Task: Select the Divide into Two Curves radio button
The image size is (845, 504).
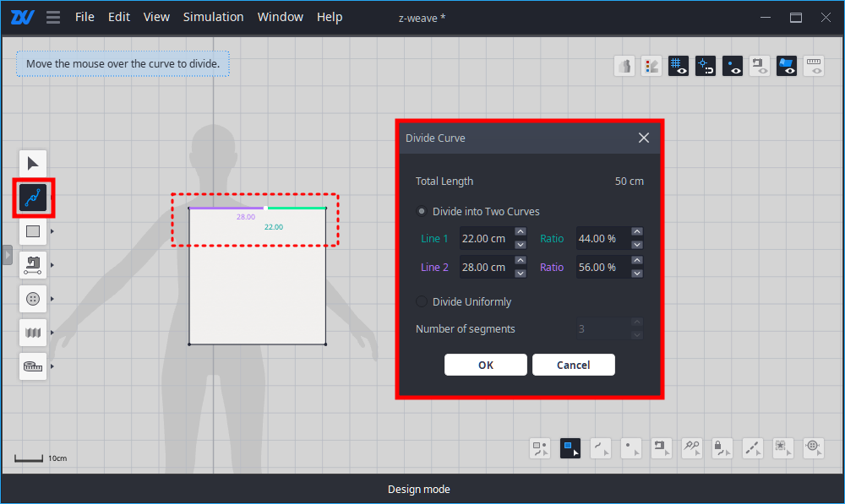Action: pyautogui.click(x=421, y=211)
